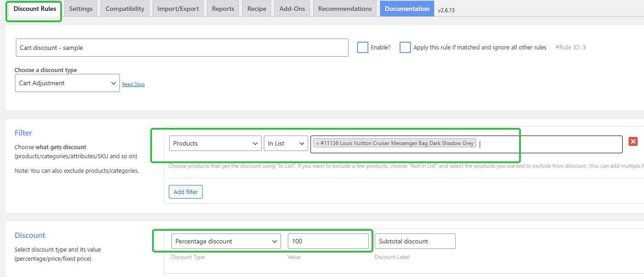Remove the Louis Vuitton Messenger Bag product tag
The image size is (644, 277).
pyautogui.click(x=318, y=143)
